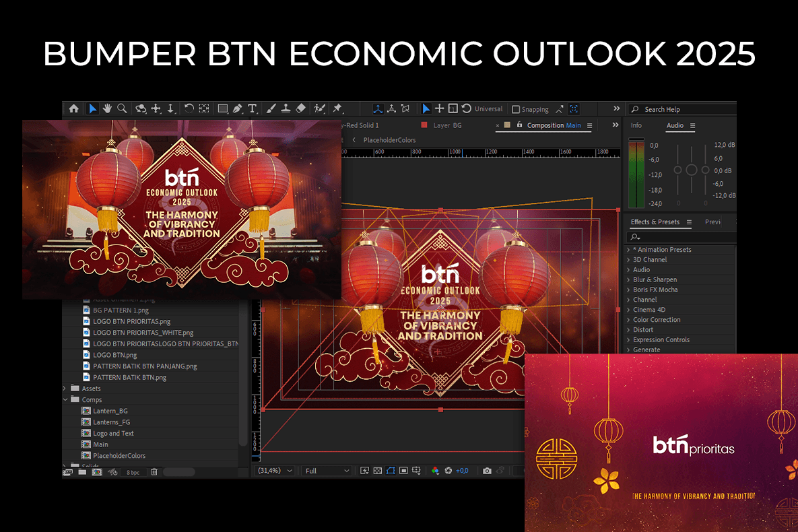
Task: Create a new folder in Project panel
Action: (x=82, y=472)
